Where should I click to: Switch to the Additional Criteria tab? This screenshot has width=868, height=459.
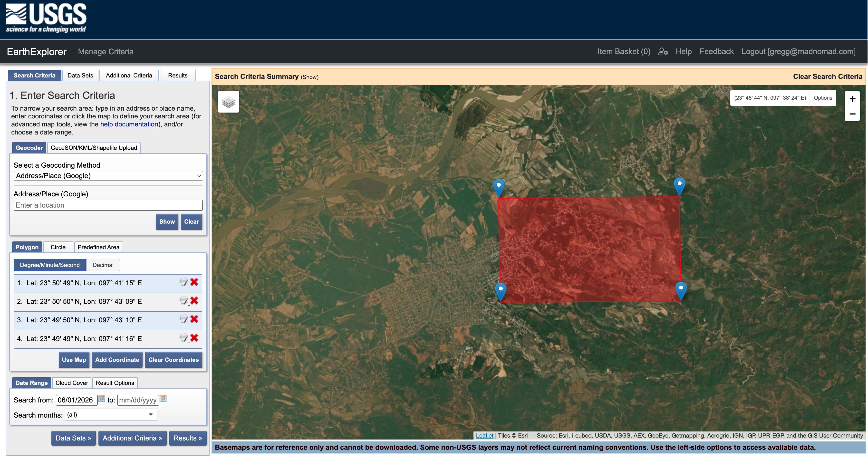pos(129,76)
